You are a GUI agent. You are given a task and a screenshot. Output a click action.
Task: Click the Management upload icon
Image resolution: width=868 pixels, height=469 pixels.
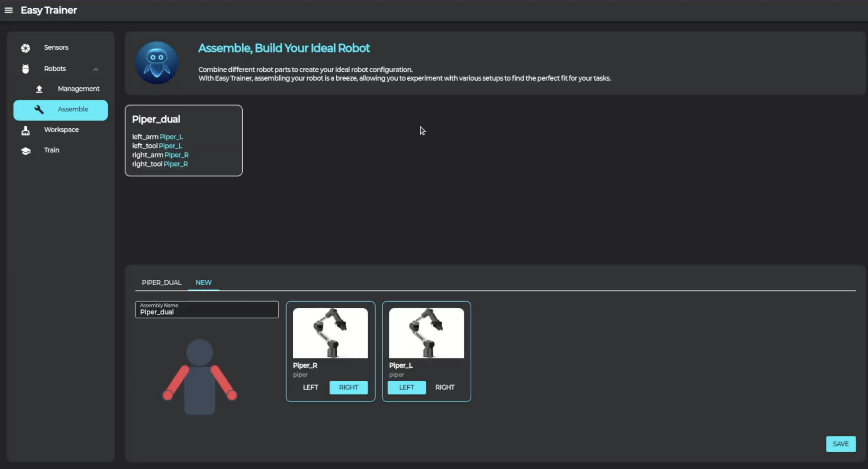point(39,89)
